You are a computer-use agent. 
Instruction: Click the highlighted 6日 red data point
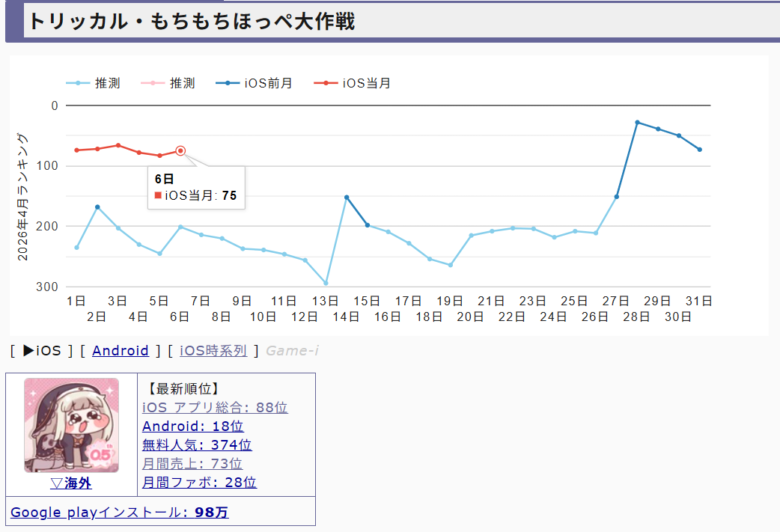(180, 150)
